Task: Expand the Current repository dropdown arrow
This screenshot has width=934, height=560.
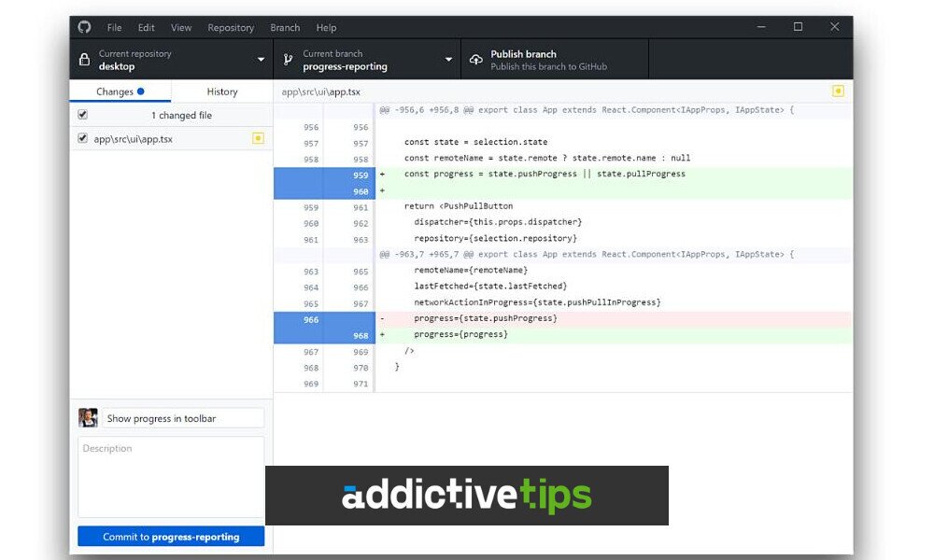Action: coord(261,60)
